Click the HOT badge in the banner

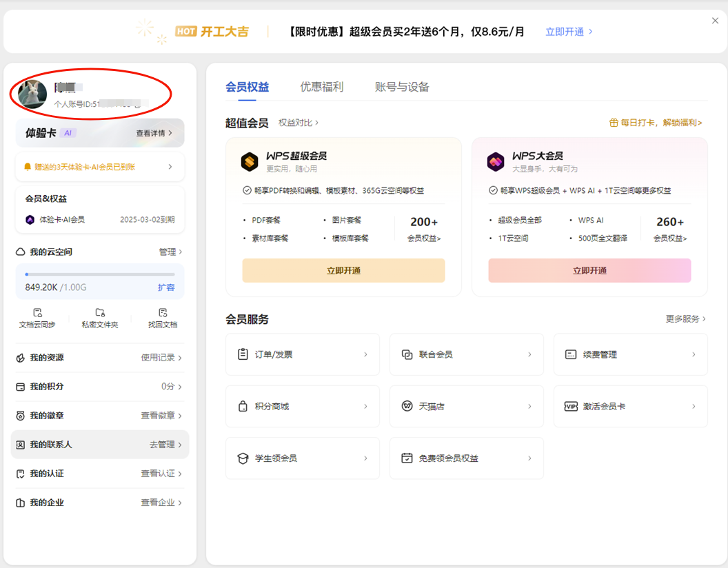point(186,31)
